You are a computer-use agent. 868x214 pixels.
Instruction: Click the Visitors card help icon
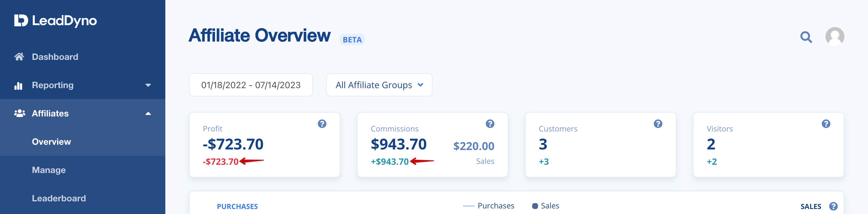[x=825, y=124]
